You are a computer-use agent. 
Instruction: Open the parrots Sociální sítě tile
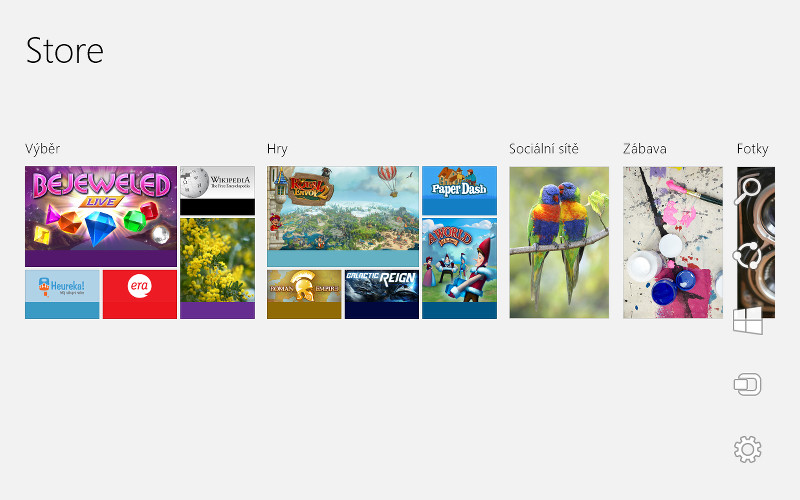(559, 242)
